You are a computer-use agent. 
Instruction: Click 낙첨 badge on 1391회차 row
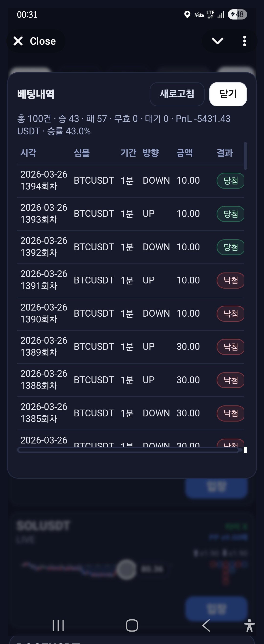(x=231, y=280)
